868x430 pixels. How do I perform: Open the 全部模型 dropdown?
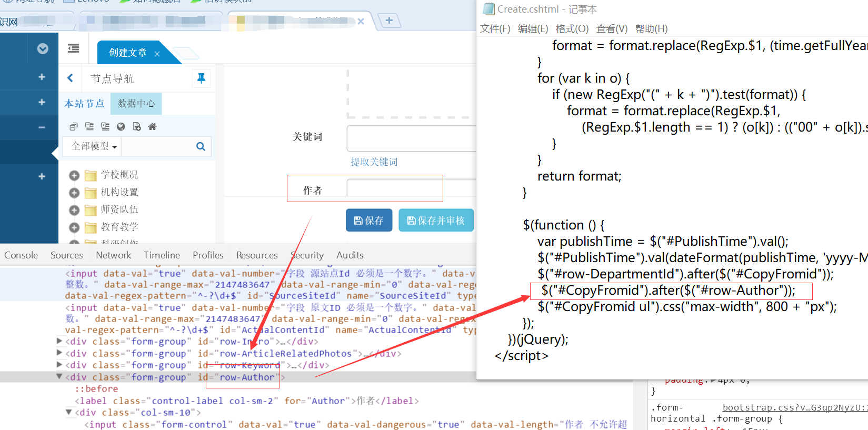tap(94, 146)
